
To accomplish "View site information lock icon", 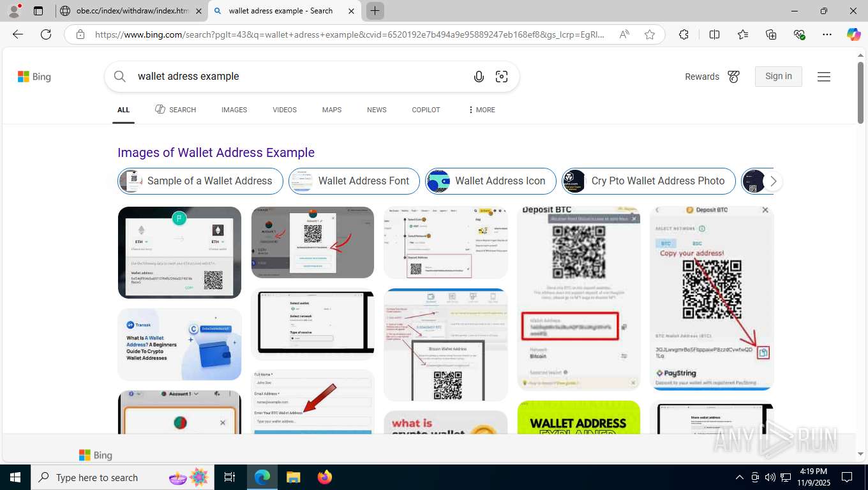I will tap(80, 34).
